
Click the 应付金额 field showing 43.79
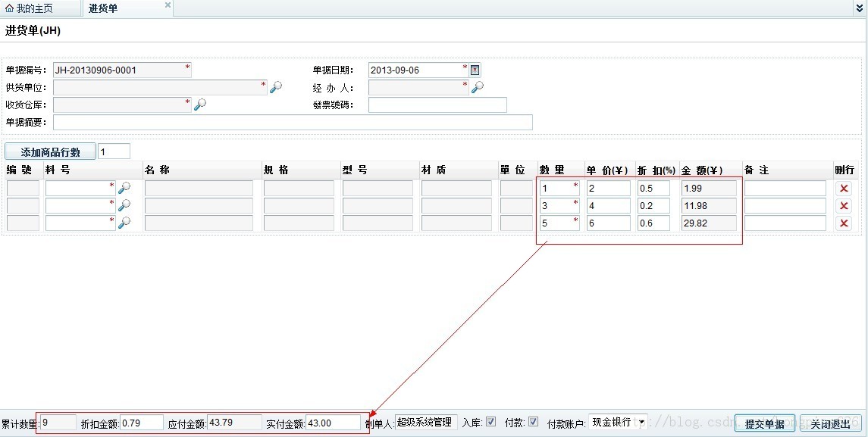235,423
